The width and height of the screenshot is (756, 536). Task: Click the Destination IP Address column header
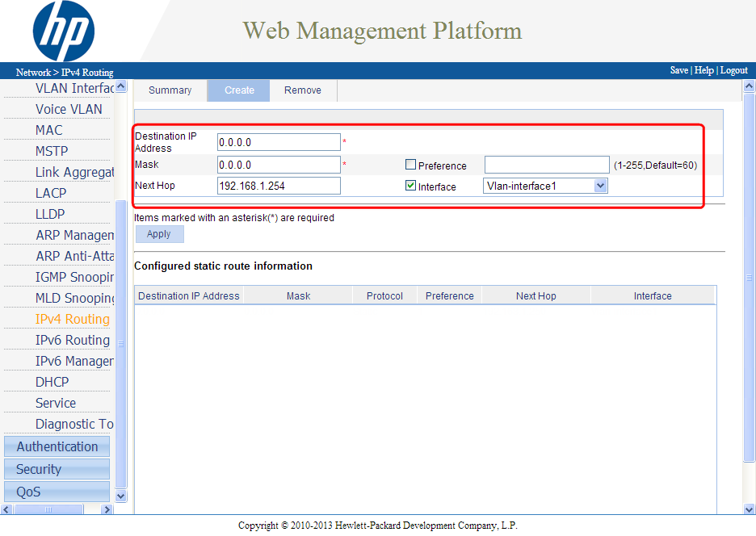(188, 296)
